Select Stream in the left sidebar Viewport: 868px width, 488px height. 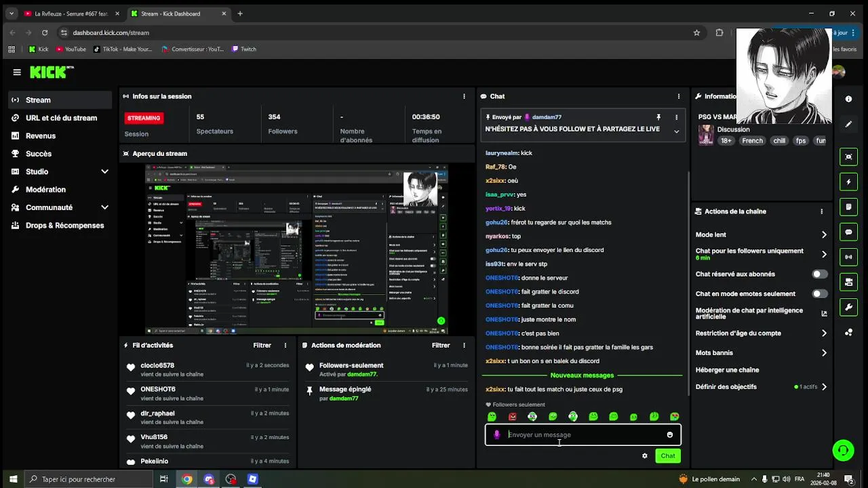tap(60, 100)
